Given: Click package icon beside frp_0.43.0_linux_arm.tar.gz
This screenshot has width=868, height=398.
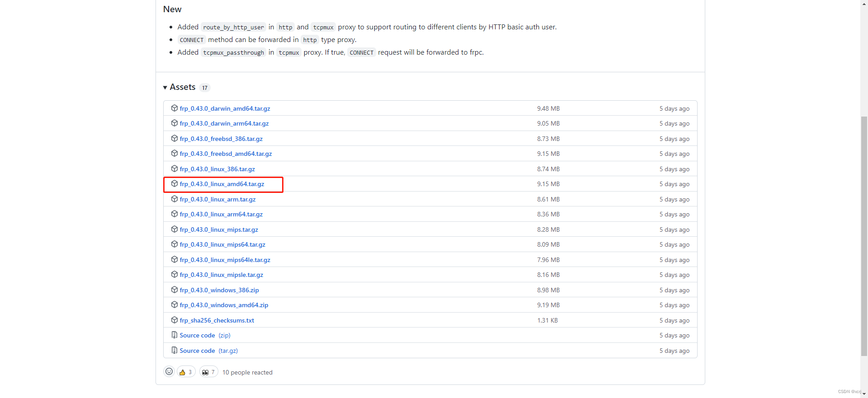Looking at the screenshot, I should click(x=175, y=199).
